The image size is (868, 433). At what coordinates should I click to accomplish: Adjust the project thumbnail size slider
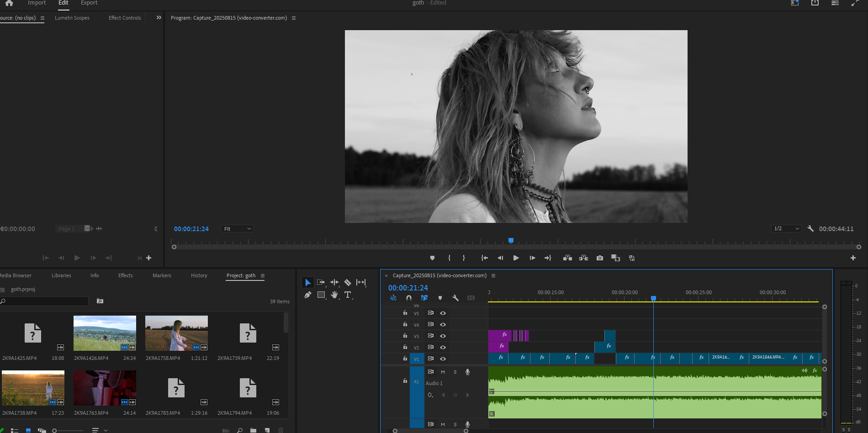click(55, 430)
